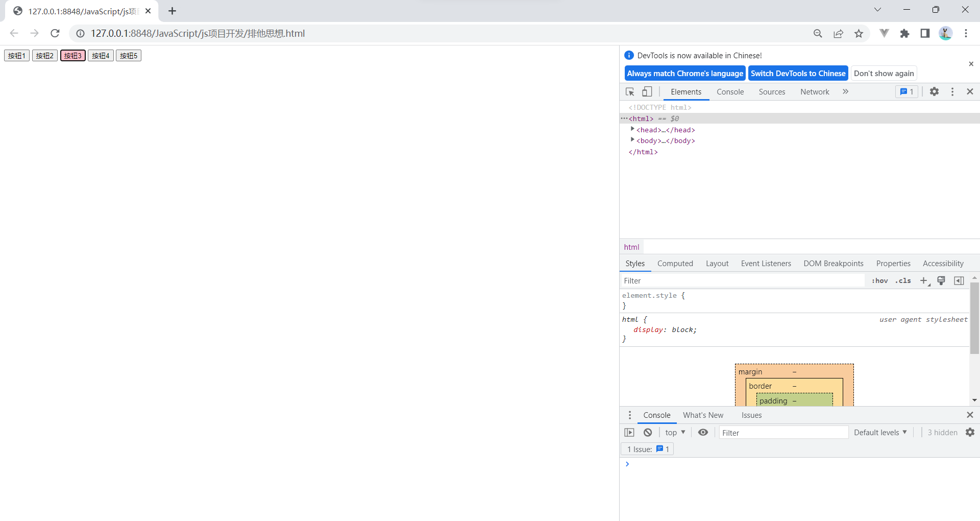Screen dimensions: 980x521
Task: Toggle stylesheet rendering emulation icon
Action: (941, 280)
